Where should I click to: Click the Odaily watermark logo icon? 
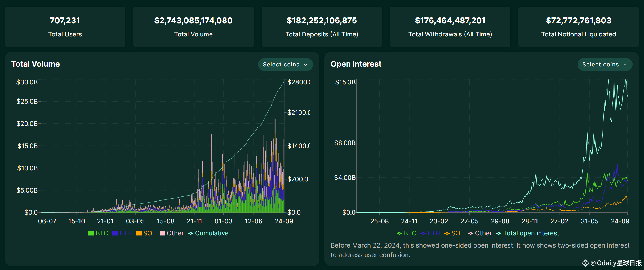(x=585, y=263)
